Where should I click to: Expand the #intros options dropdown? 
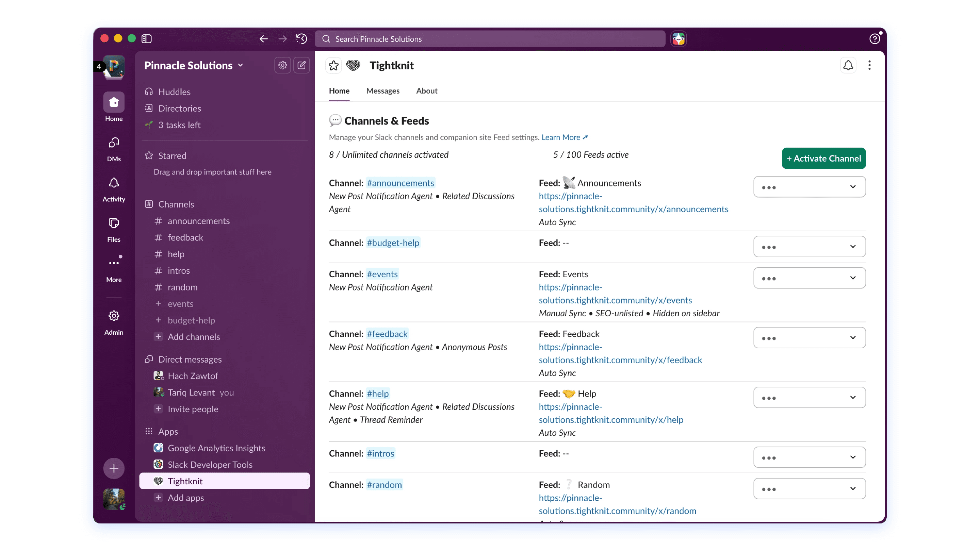click(809, 457)
